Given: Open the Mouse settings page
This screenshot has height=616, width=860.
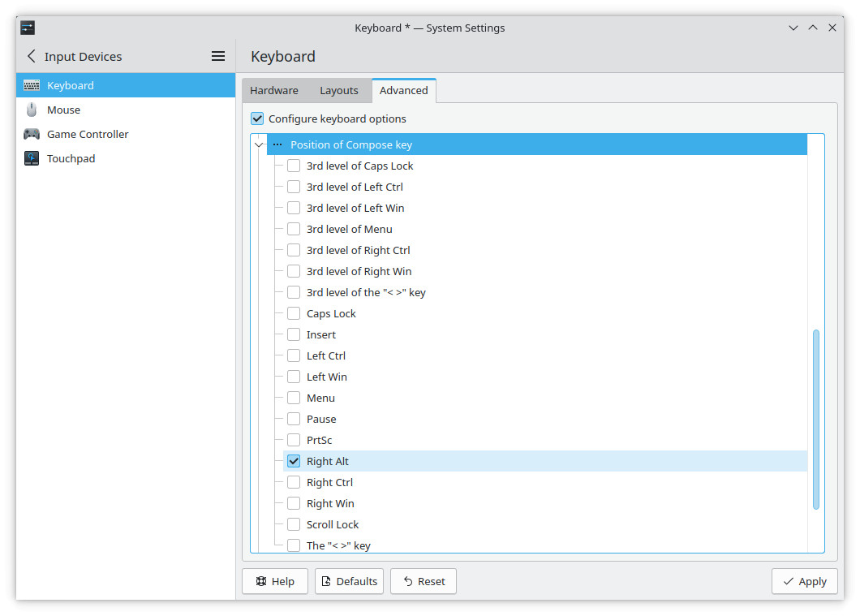Looking at the screenshot, I should [126, 110].
